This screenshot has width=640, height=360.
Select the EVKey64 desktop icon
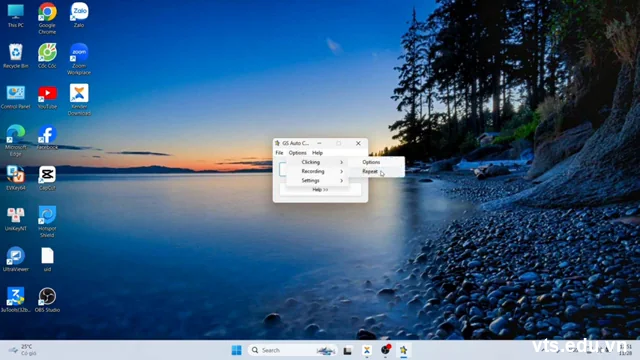pyautogui.click(x=16, y=178)
